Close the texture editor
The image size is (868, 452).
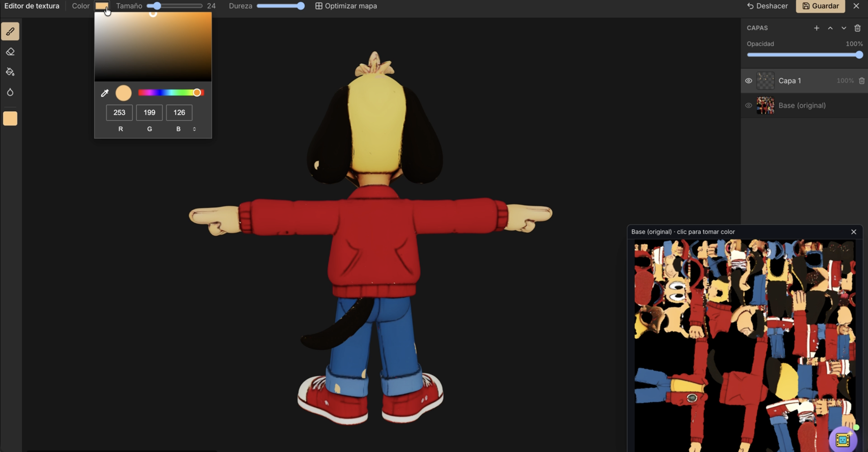(856, 6)
